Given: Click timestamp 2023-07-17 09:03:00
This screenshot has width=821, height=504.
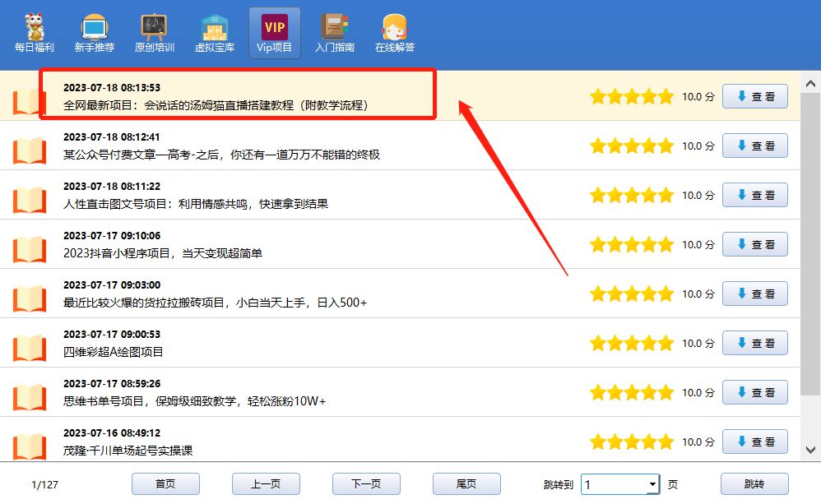Looking at the screenshot, I should [112, 284].
